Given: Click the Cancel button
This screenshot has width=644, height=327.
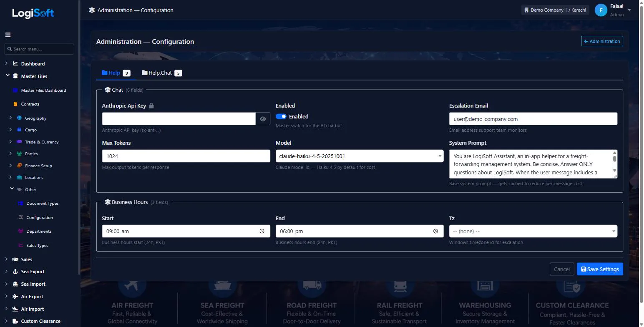Looking at the screenshot, I should (561, 269).
